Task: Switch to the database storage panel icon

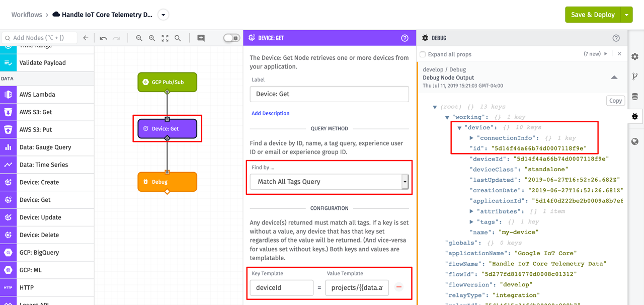Action: pos(634,96)
